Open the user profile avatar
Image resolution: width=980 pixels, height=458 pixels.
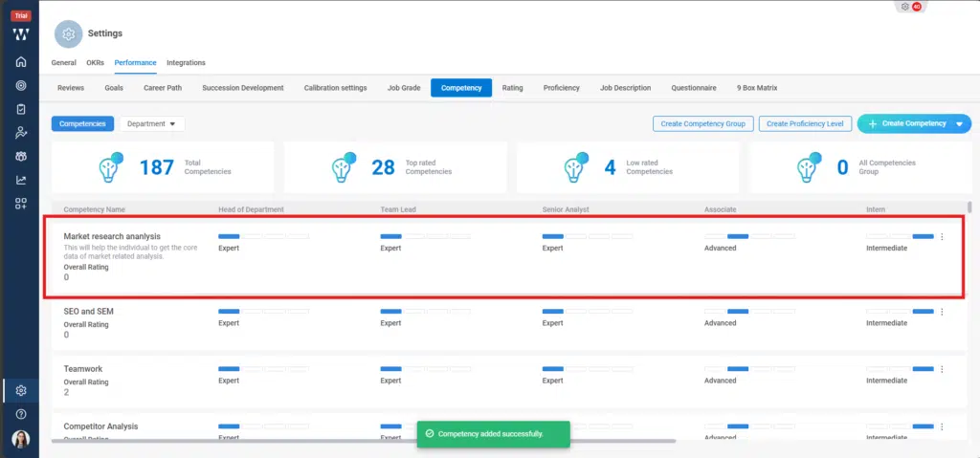20,439
